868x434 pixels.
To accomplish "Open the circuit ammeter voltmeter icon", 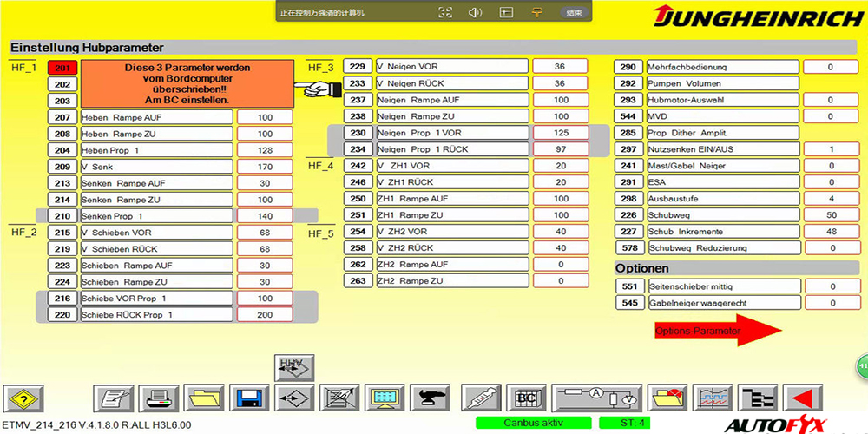I will click(x=595, y=398).
